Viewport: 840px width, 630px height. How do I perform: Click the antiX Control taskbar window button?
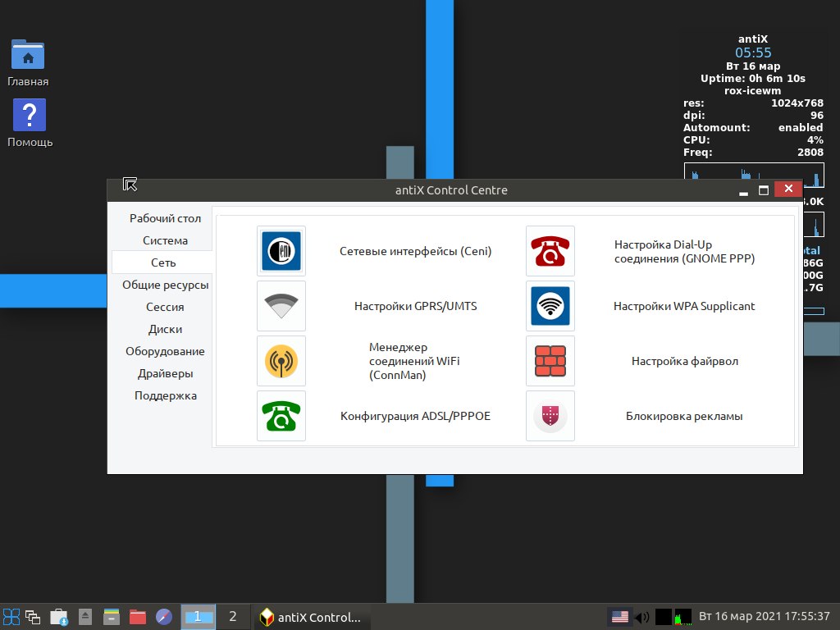[x=310, y=617]
